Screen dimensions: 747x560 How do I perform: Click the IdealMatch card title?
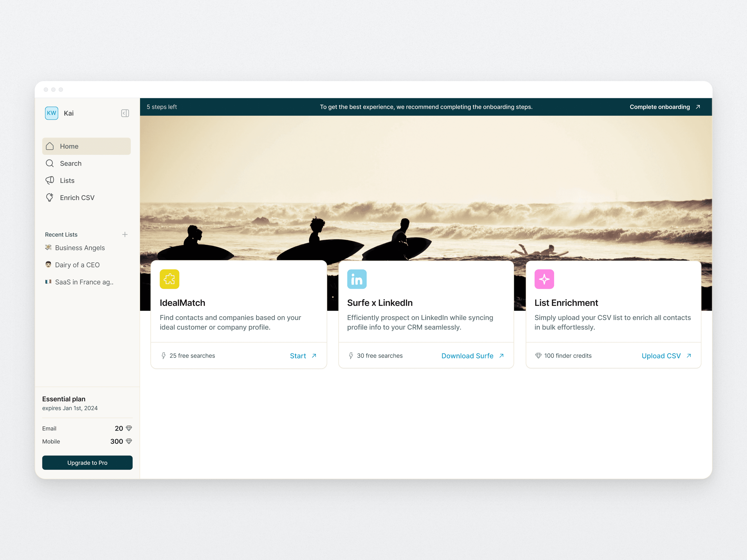pyautogui.click(x=182, y=303)
